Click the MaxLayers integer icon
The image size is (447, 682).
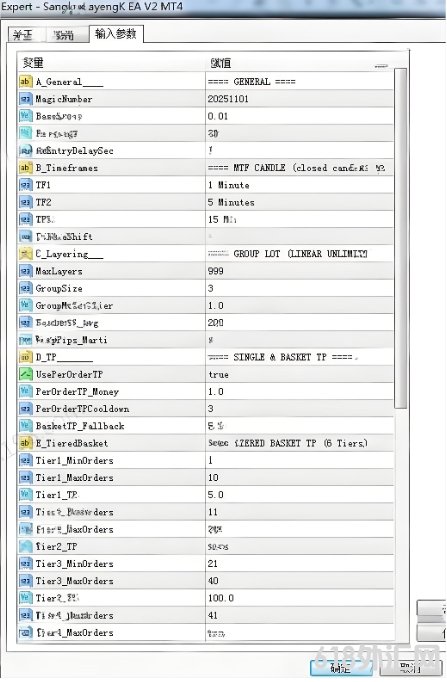(25, 271)
